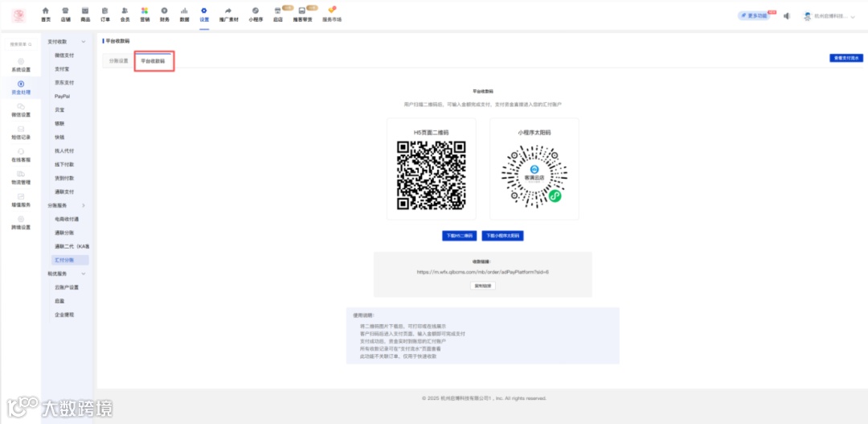Open 启盈 submenu item
The image size is (868, 424).
point(59,301)
